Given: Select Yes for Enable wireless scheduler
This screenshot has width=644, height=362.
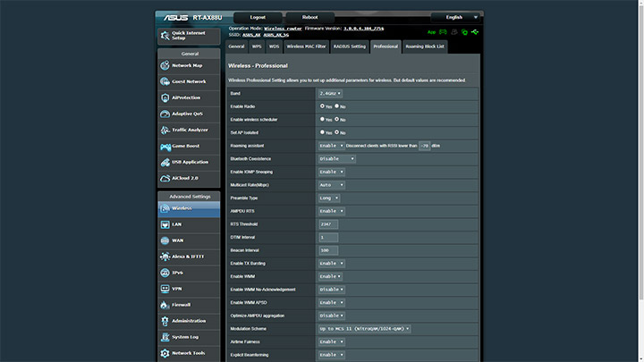Looking at the screenshot, I should (x=323, y=119).
